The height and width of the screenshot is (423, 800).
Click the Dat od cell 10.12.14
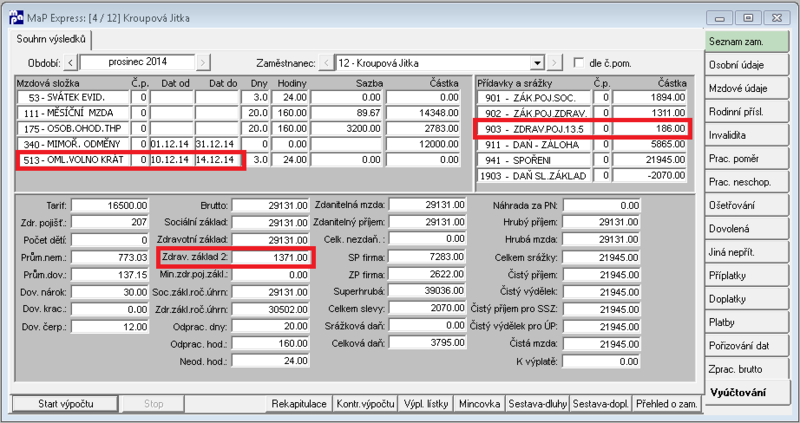[x=171, y=160]
